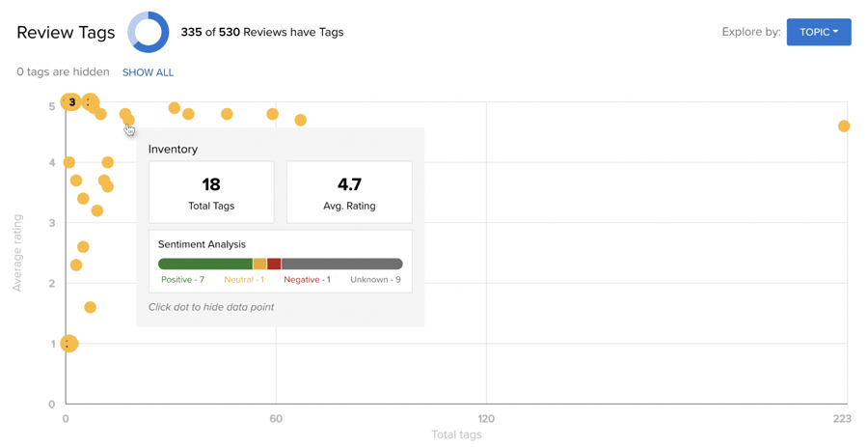The width and height of the screenshot is (868, 447).
Task: Select the top-row dot near 46 total tags
Action: click(x=227, y=114)
